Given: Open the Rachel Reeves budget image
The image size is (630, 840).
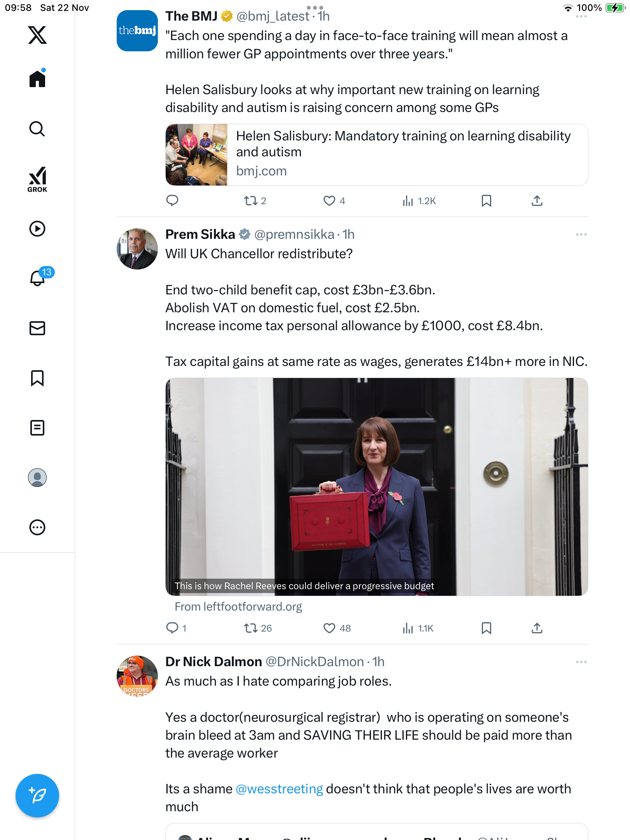Looking at the screenshot, I should click(376, 486).
